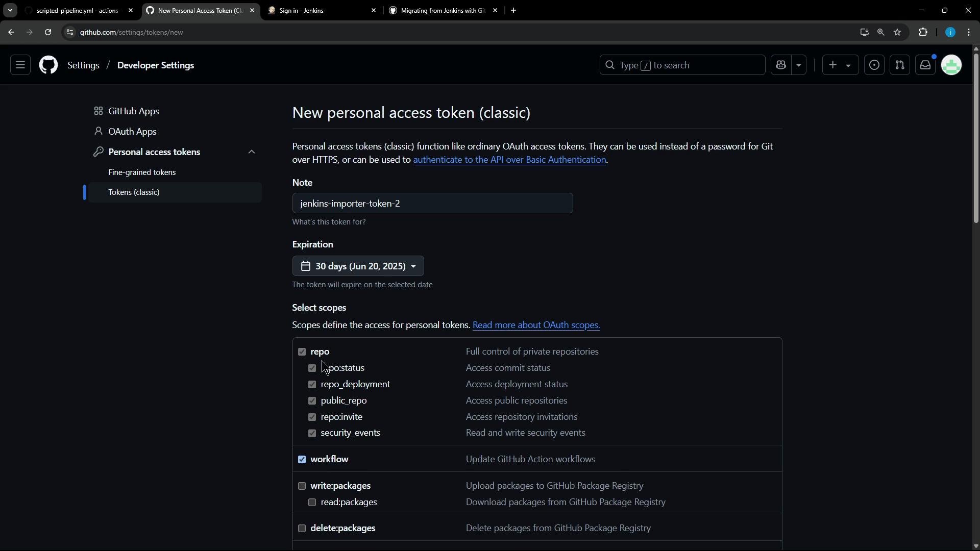Open GitHub Apps in sidebar
The image size is (980, 551).
[134, 111]
